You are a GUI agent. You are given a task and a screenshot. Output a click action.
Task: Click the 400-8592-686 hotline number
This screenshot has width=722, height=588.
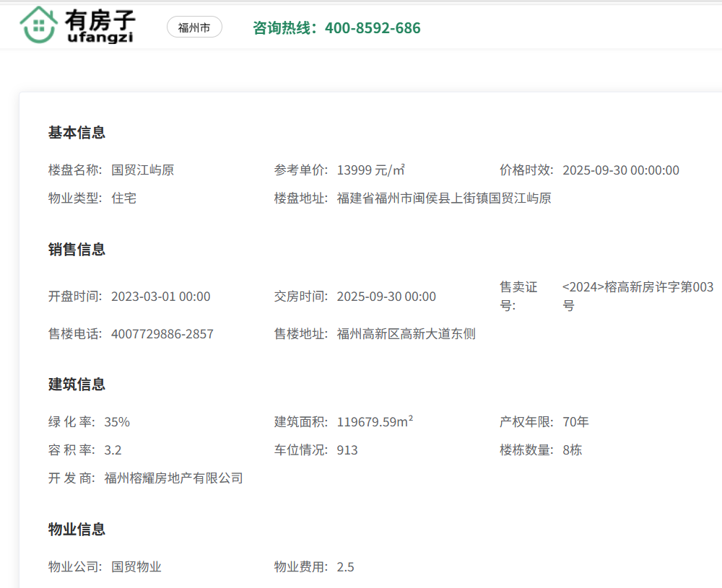tap(372, 28)
